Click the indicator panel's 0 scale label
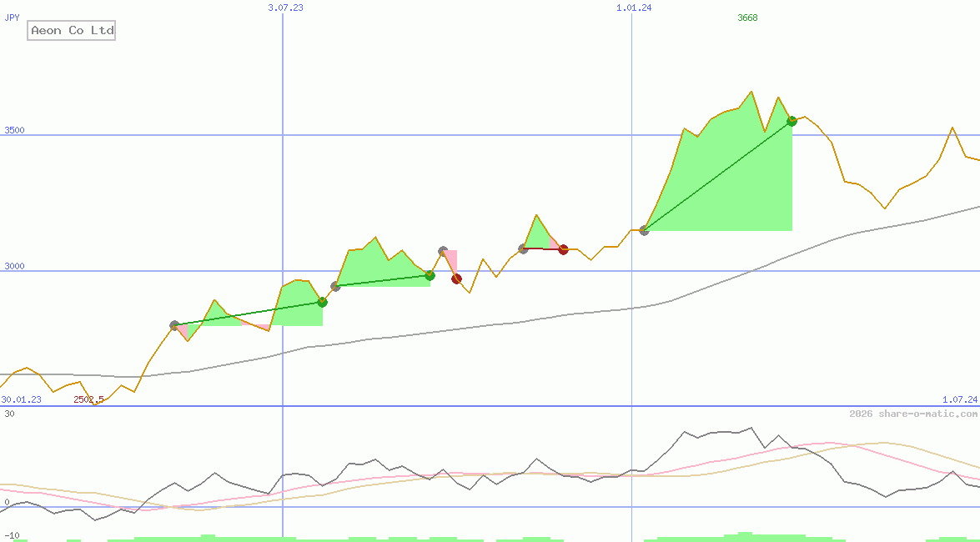The width and height of the screenshot is (980, 542). click(x=6, y=502)
